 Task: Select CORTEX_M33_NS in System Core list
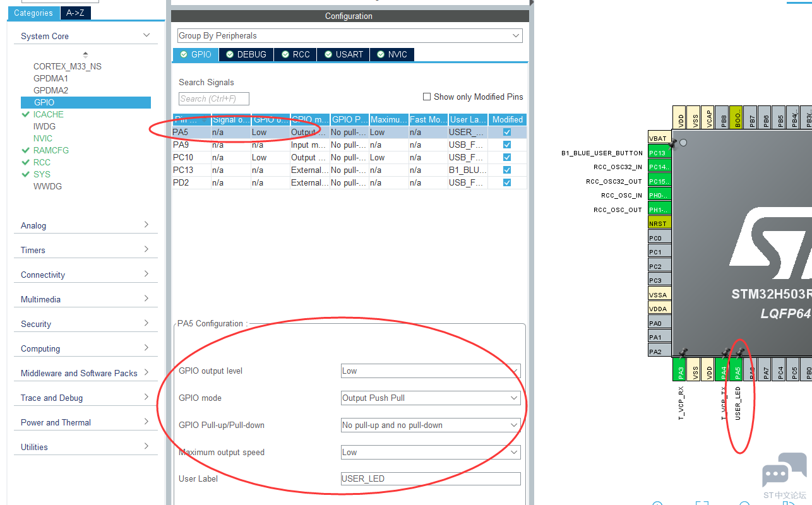click(x=68, y=66)
